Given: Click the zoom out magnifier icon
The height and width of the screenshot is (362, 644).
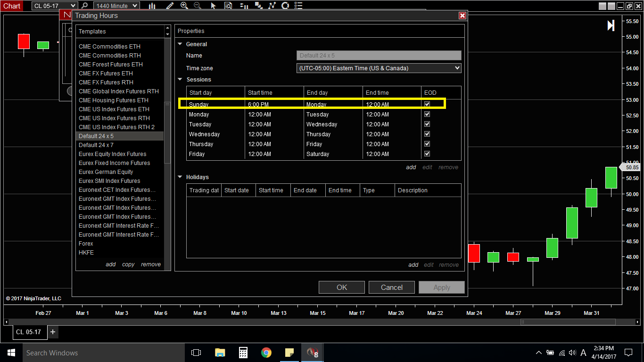Looking at the screenshot, I should 198,6.
